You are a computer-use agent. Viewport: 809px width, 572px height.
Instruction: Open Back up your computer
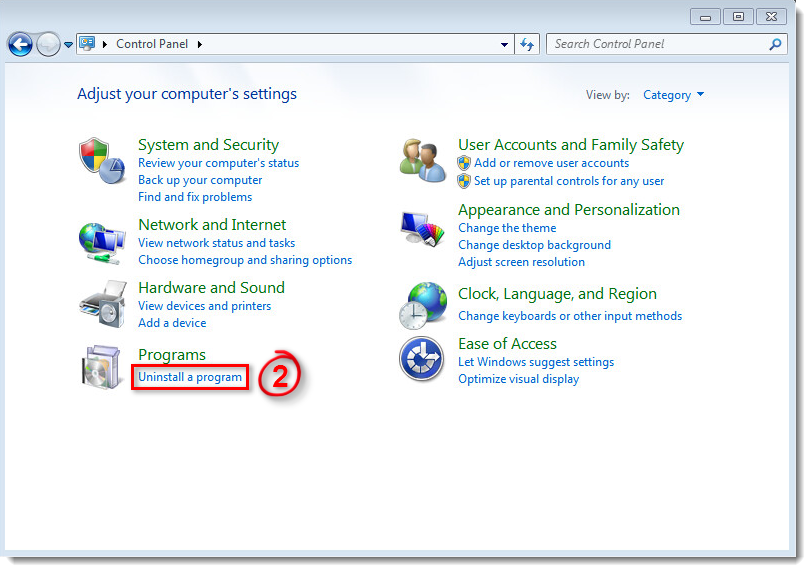tap(200, 180)
